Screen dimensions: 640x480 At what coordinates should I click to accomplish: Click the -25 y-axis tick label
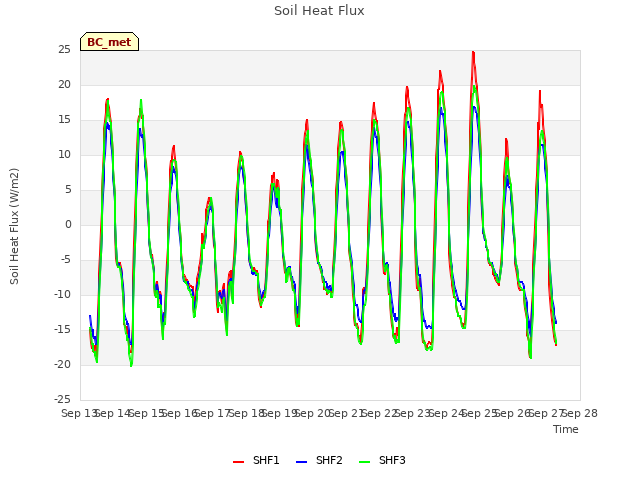(62, 399)
